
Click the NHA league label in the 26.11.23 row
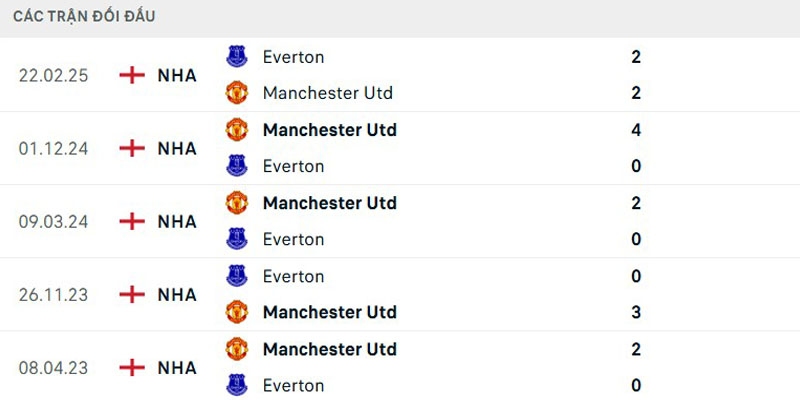tap(177, 294)
